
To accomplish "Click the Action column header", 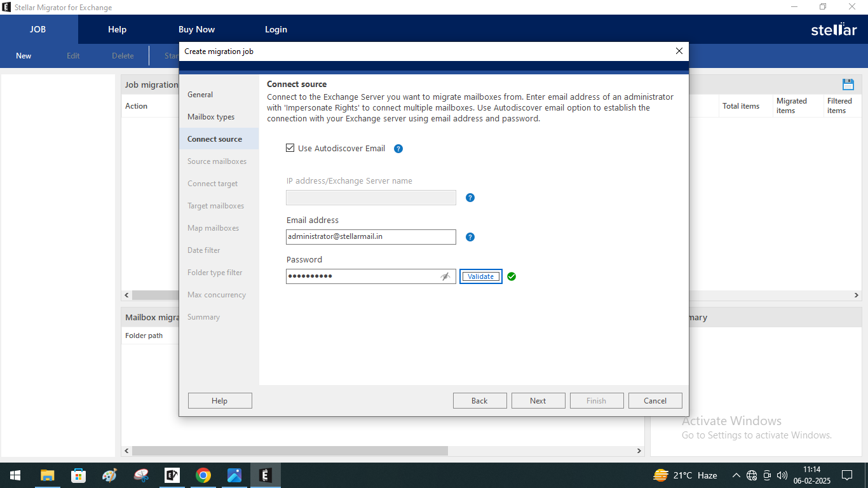I will (x=137, y=106).
